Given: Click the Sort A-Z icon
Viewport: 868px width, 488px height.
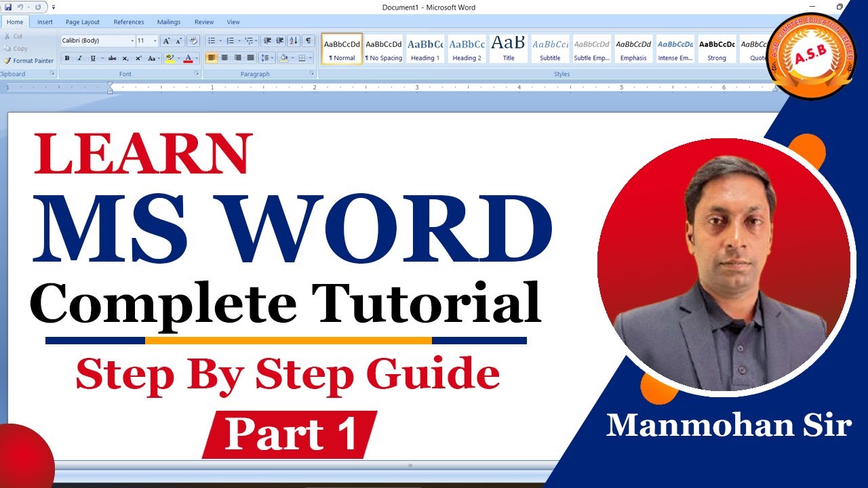Looking at the screenshot, I should 294,41.
